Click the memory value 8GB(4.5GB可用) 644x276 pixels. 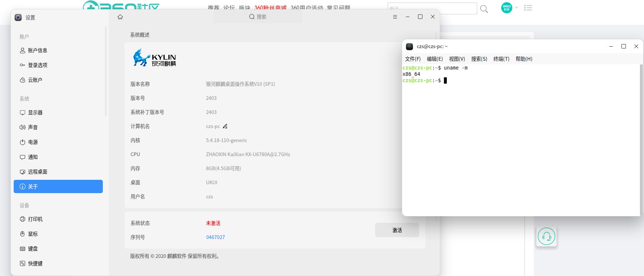223,169
